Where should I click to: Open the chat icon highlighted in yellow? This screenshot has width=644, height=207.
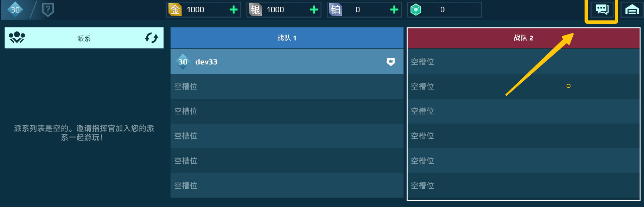602,10
